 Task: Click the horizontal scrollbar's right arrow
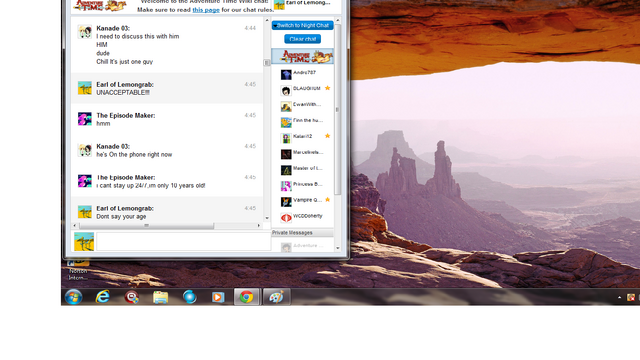258,225
